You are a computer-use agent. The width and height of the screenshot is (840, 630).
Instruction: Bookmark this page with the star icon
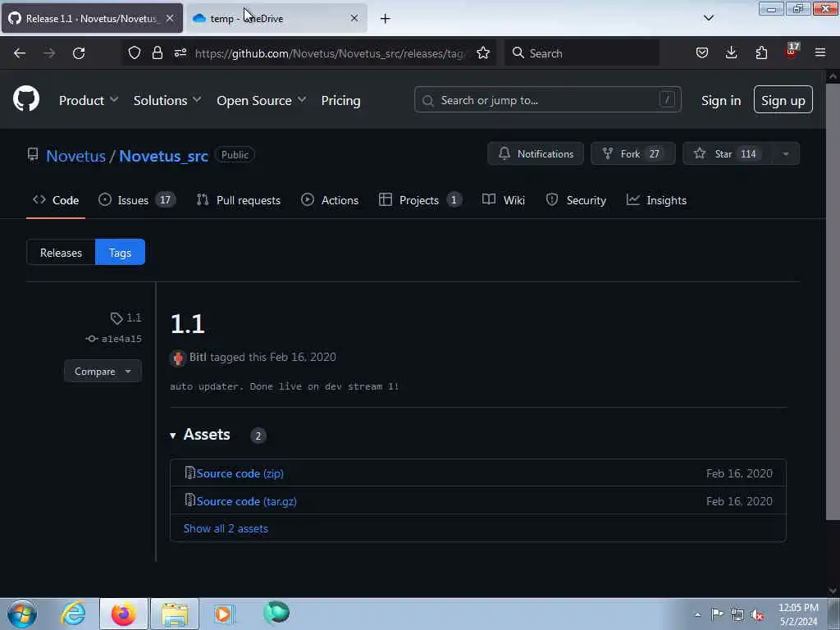click(x=483, y=52)
